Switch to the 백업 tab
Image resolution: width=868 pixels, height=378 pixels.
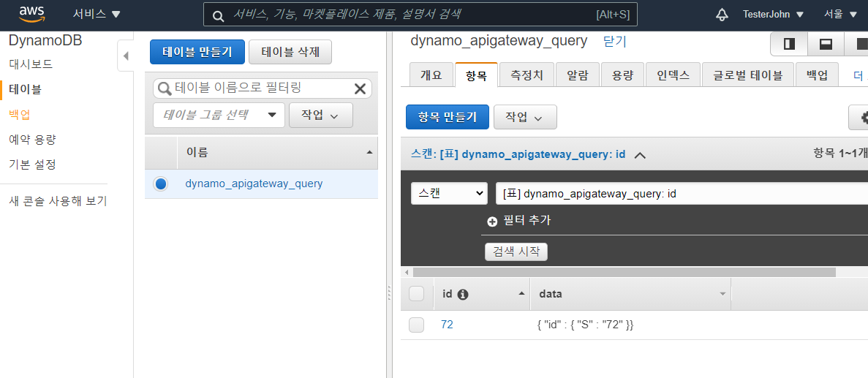[x=817, y=75]
